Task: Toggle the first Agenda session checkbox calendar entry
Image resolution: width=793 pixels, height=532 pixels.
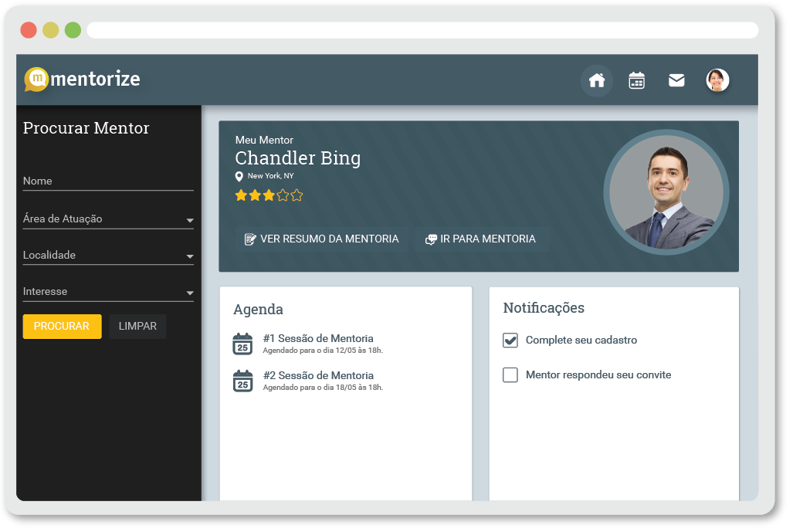Action: coord(243,343)
